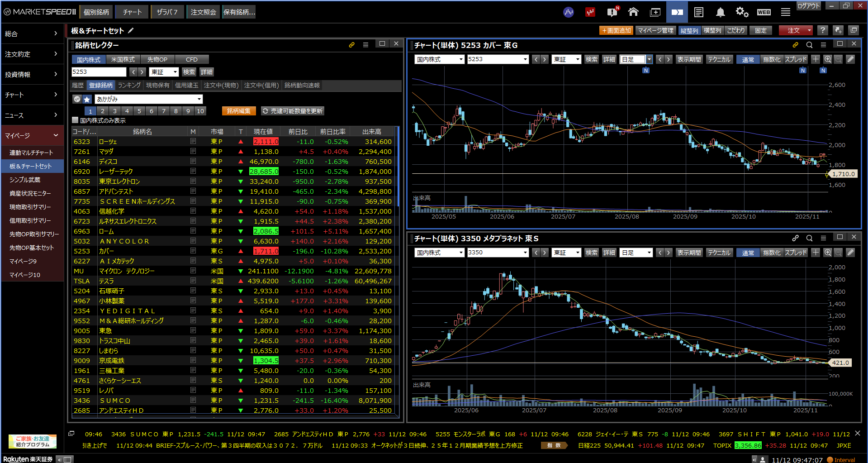Click テクニカル button in 5253 chart

click(x=719, y=59)
